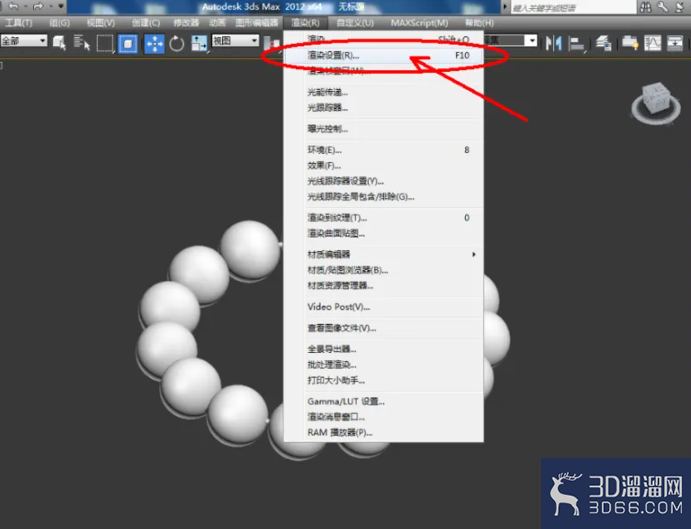Open the 工具(T) menu
Viewport: 691px width, 529px height.
pyautogui.click(x=19, y=23)
